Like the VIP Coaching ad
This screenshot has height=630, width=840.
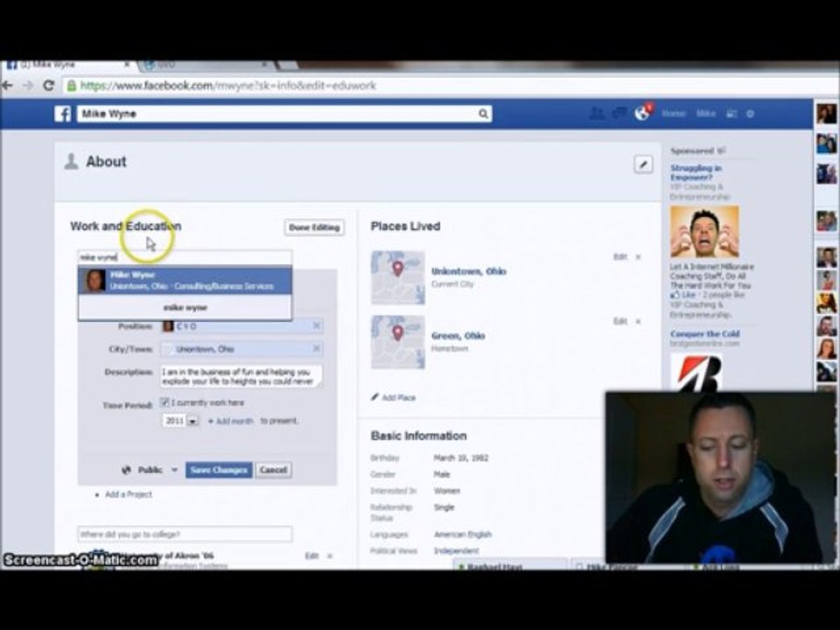(x=683, y=295)
